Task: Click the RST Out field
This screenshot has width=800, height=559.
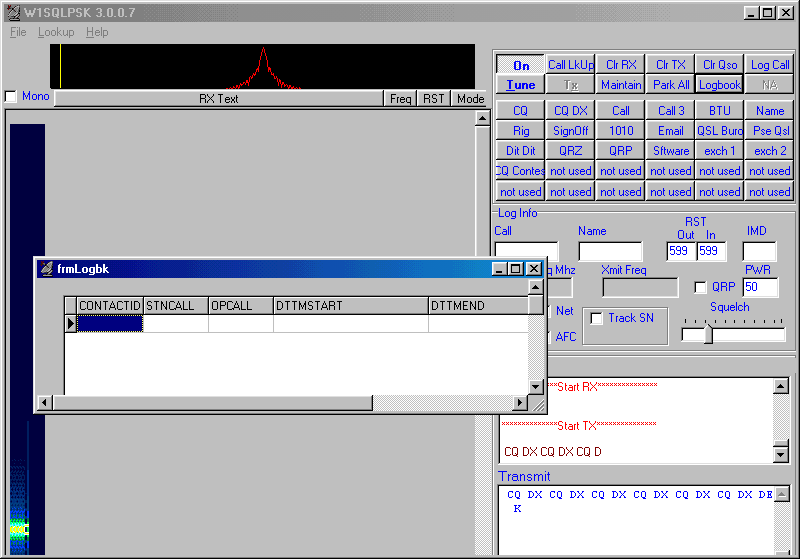Action: [x=681, y=251]
